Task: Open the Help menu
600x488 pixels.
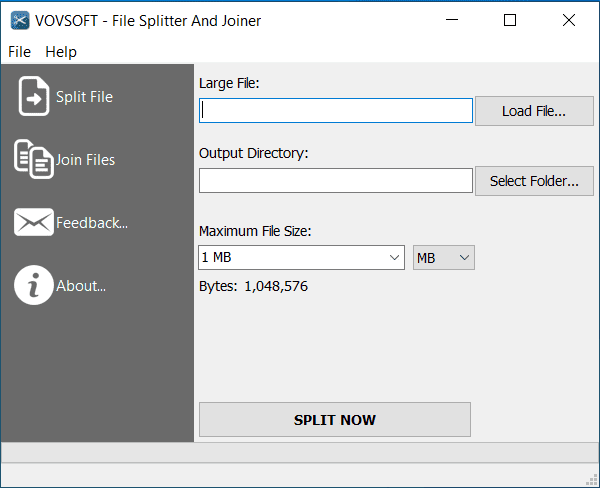Action: (x=61, y=52)
